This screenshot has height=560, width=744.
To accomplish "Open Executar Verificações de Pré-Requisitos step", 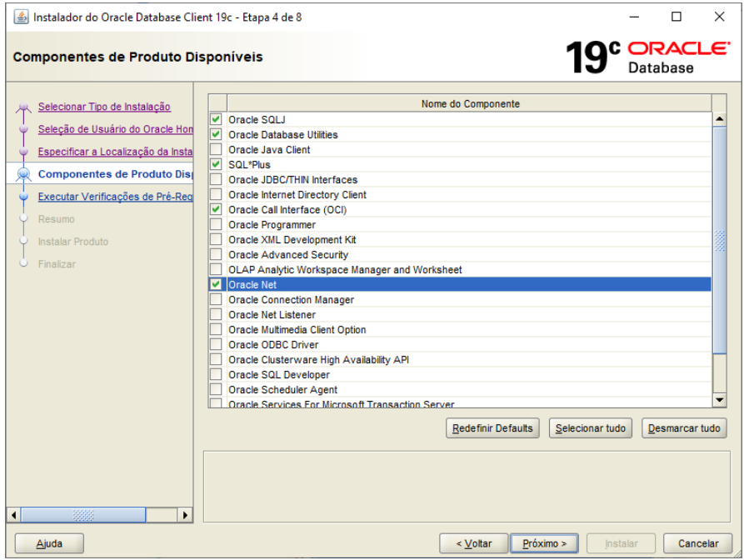I will tap(115, 197).
